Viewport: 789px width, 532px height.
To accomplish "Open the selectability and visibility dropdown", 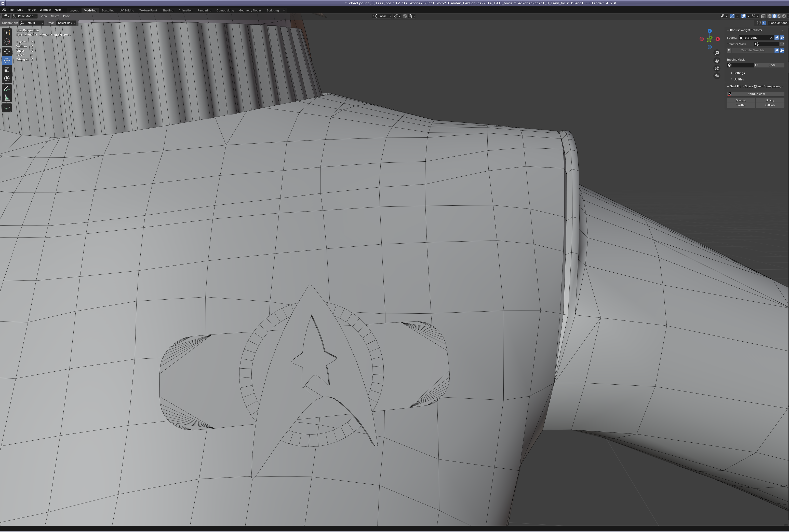I will [x=725, y=16].
